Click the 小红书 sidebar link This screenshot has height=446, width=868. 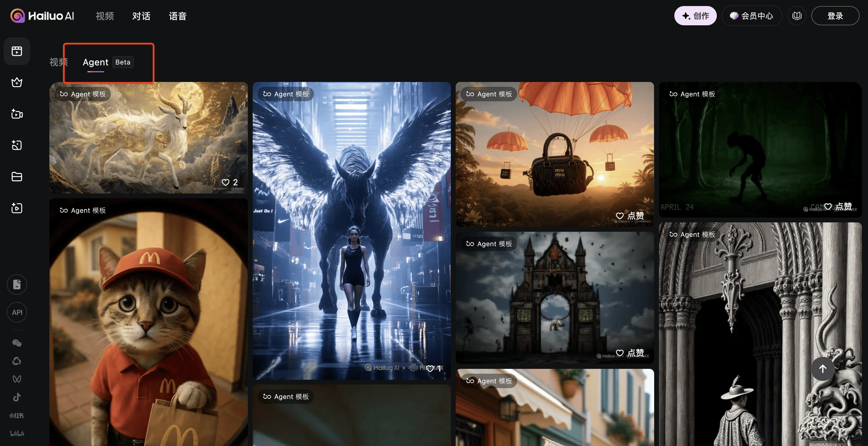[17, 415]
